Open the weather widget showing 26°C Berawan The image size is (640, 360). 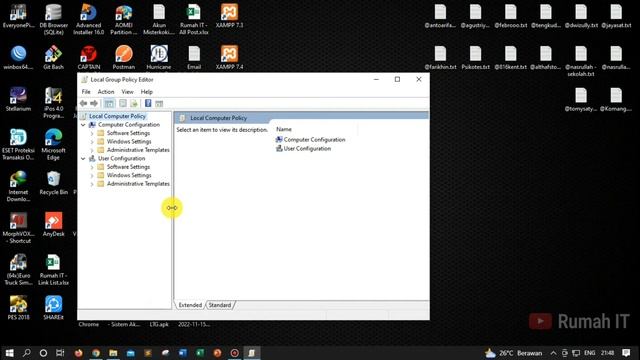point(513,353)
